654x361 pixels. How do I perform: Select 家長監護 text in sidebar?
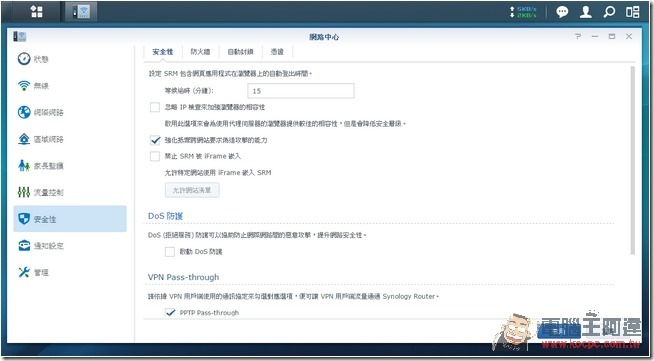pyautogui.click(x=48, y=166)
